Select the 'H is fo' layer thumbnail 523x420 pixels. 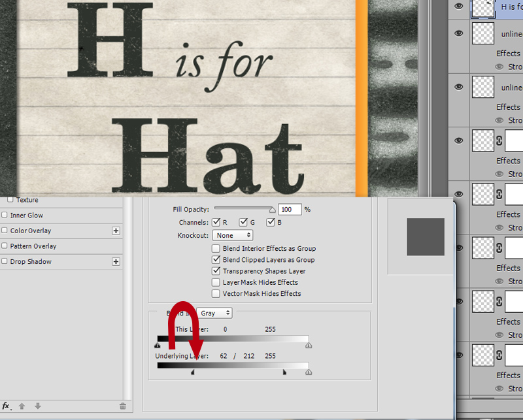482,8
